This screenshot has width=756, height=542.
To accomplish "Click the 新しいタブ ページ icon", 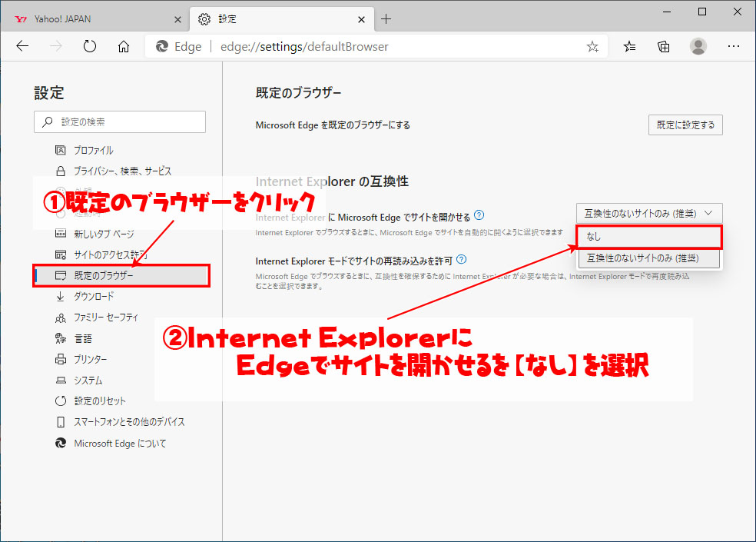I will click(60, 234).
